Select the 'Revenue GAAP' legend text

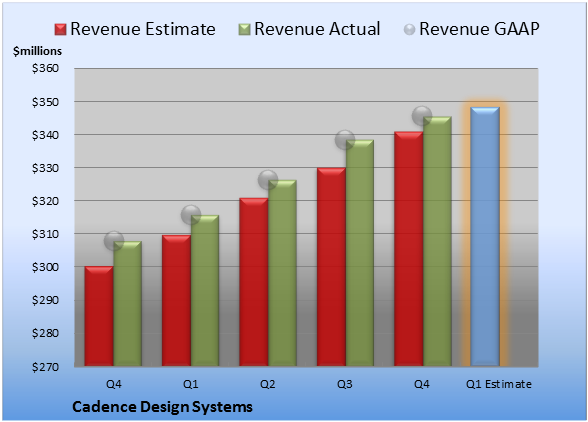click(479, 29)
